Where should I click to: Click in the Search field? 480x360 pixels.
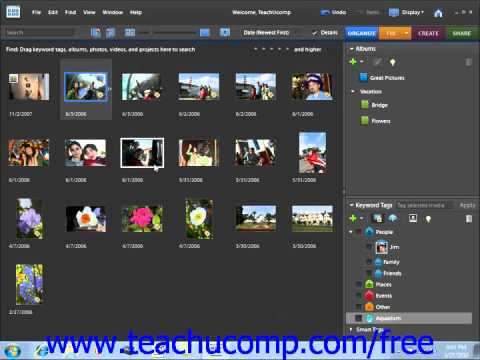click(x=39, y=33)
